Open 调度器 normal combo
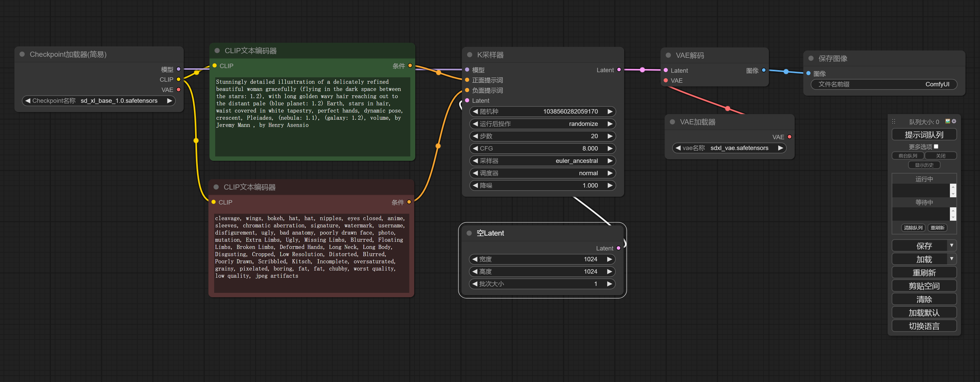The height and width of the screenshot is (382, 980). click(x=542, y=173)
